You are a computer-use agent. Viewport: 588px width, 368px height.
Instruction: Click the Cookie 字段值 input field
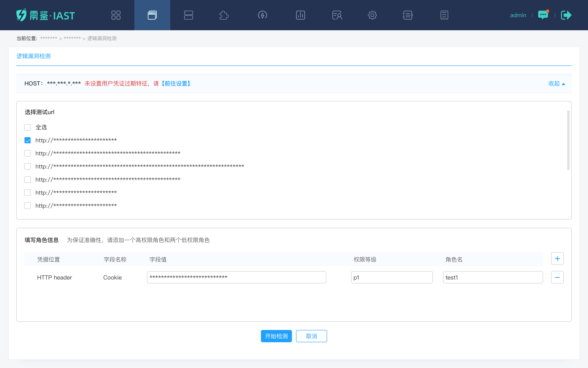pos(236,277)
